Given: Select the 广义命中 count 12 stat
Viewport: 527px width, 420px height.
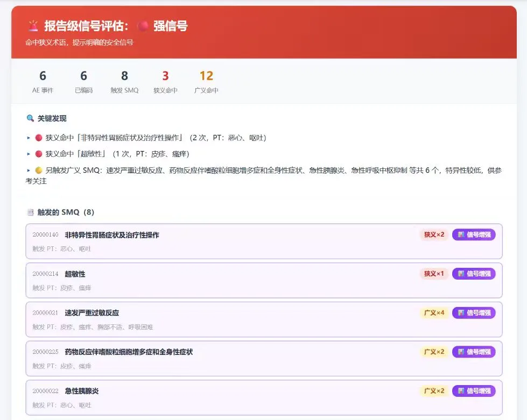Looking at the screenshot, I should click(x=206, y=82).
